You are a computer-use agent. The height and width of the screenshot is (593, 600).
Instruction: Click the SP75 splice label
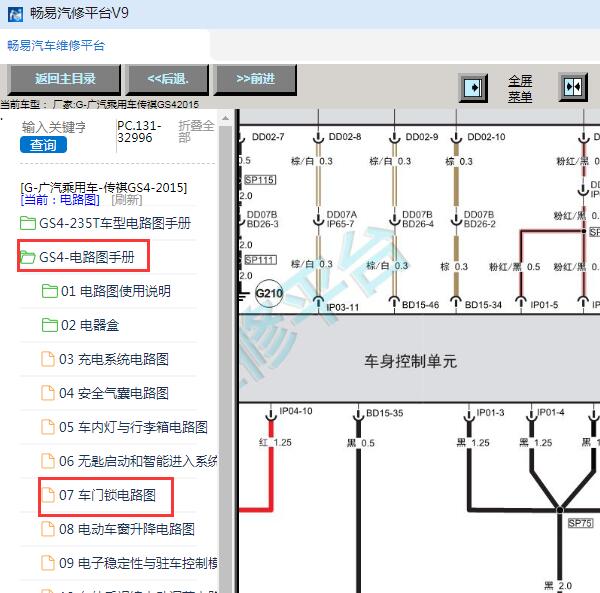(580, 523)
